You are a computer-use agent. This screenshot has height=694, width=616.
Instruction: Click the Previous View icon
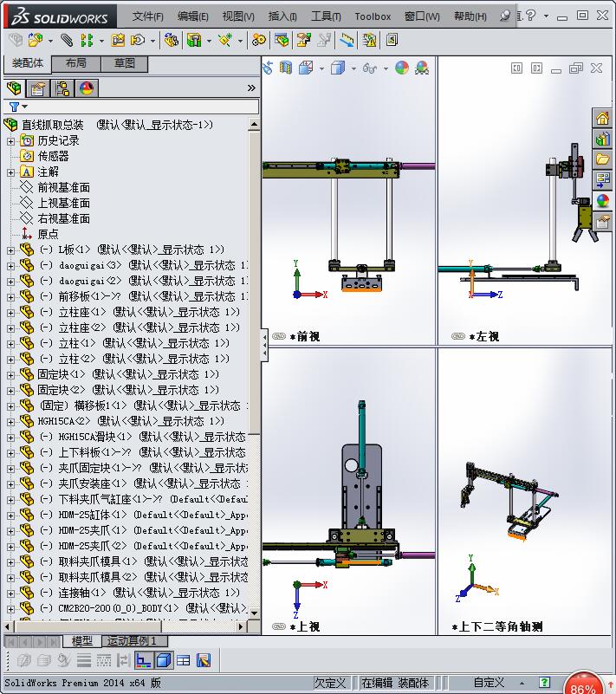[x=268, y=68]
